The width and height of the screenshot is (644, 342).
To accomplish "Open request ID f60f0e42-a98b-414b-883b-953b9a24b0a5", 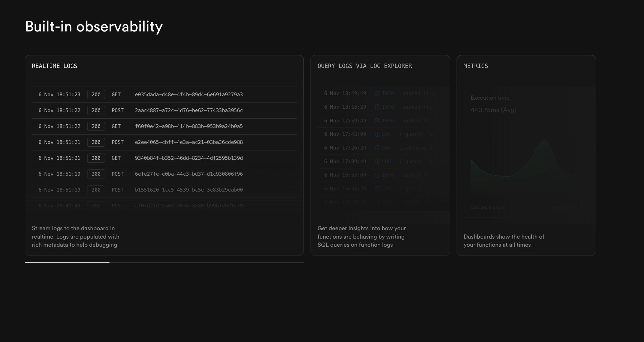I will pyautogui.click(x=189, y=126).
